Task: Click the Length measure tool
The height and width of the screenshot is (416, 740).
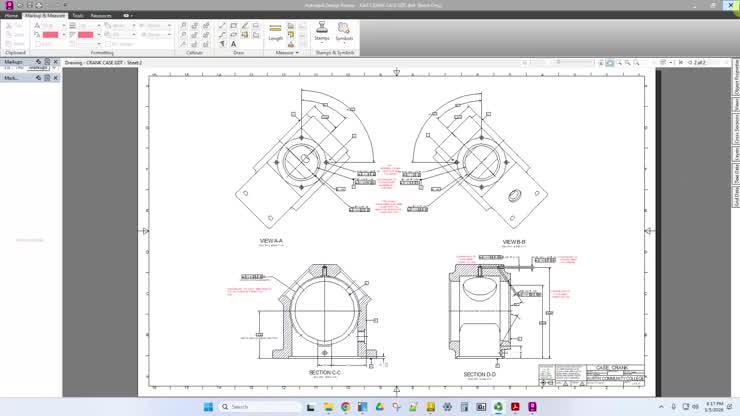Action: tap(275, 33)
